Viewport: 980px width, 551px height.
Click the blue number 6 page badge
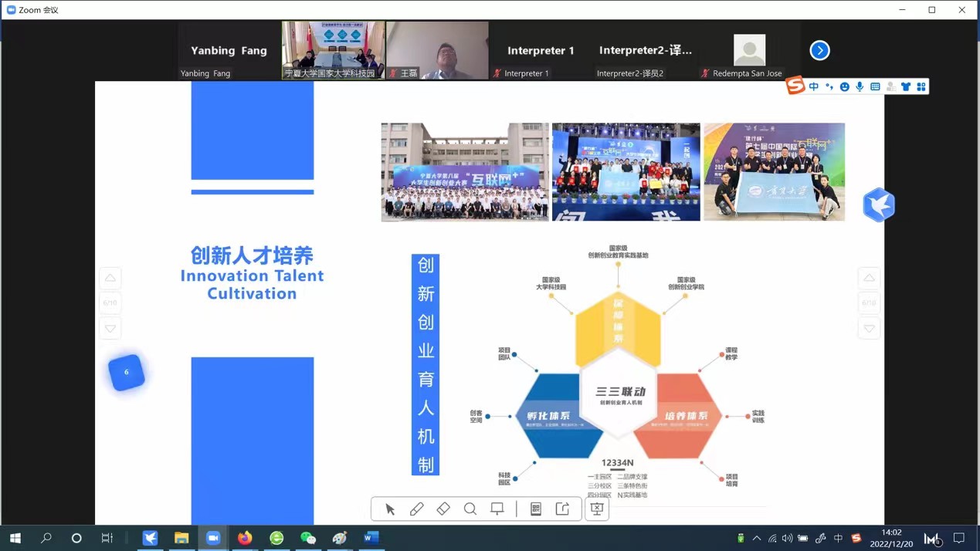(x=127, y=373)
